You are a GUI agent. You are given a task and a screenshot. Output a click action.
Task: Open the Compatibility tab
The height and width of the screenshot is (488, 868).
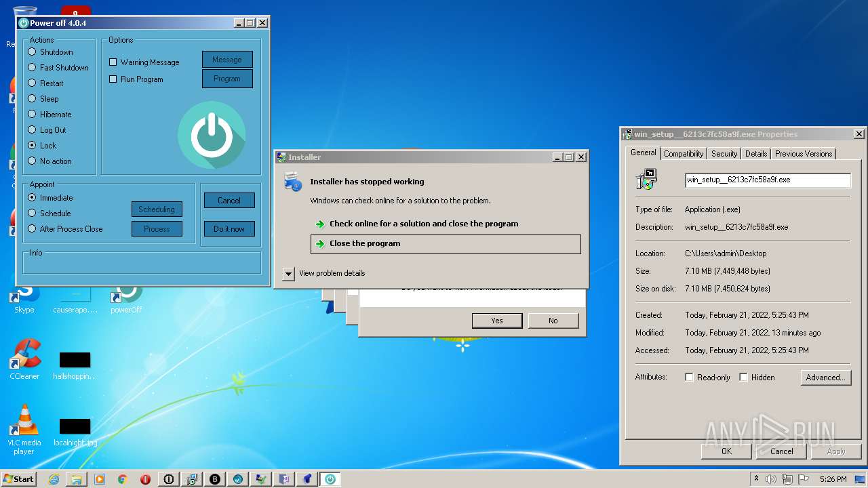point(684,154)
